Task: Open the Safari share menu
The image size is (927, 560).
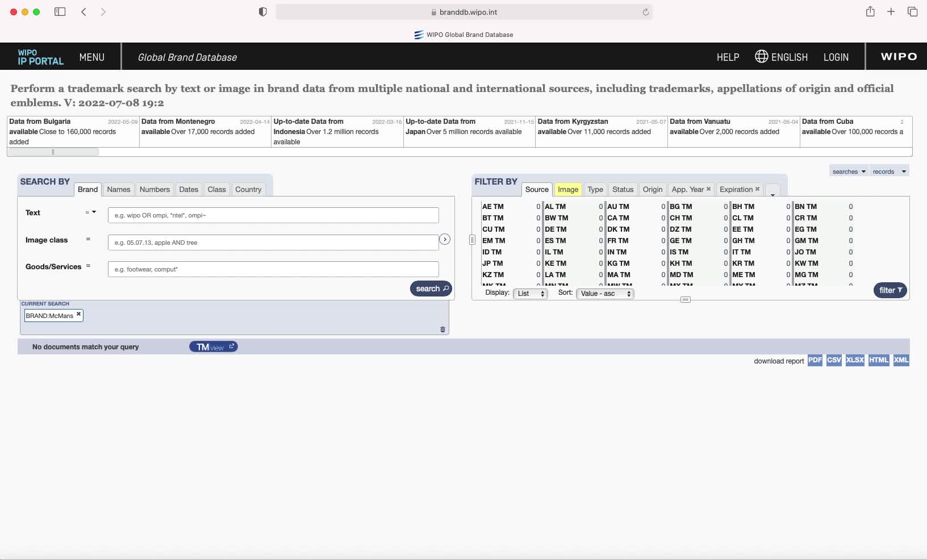Action: click(870, 11)
